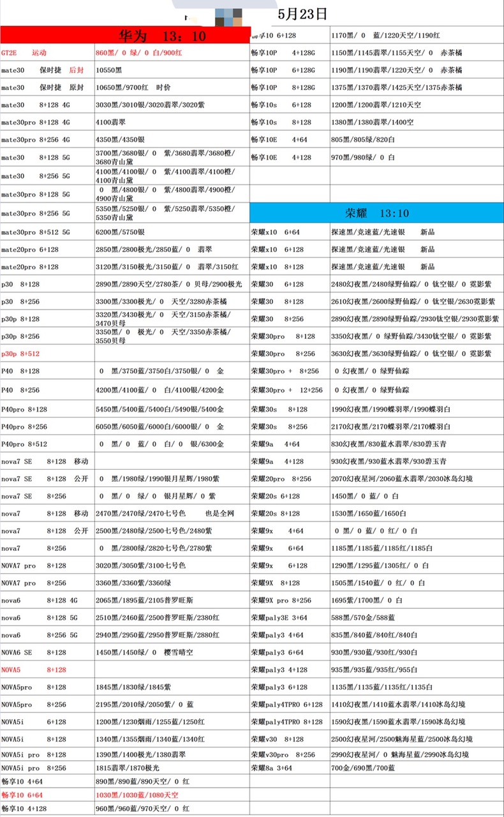Screen dimensions: 504x817
Task: Click the 'NOVA5i pro 8+256' model cell
Action: pos(47,768)
